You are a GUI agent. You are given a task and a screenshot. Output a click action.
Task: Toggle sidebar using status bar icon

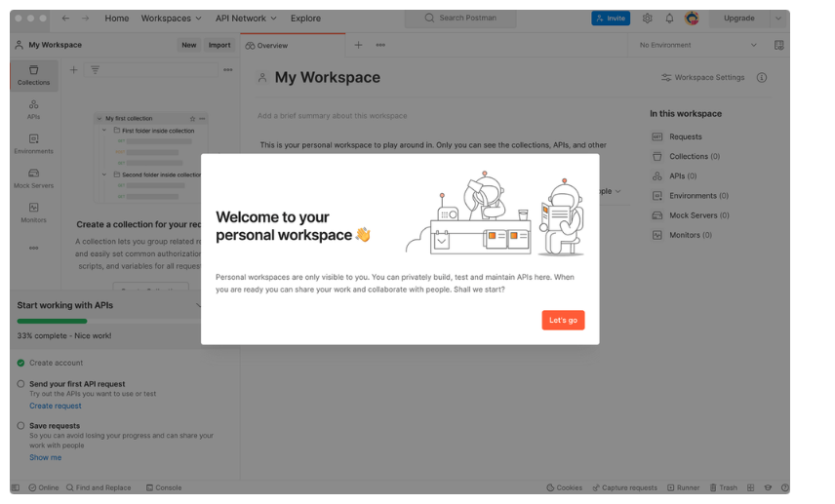[16, 487]
